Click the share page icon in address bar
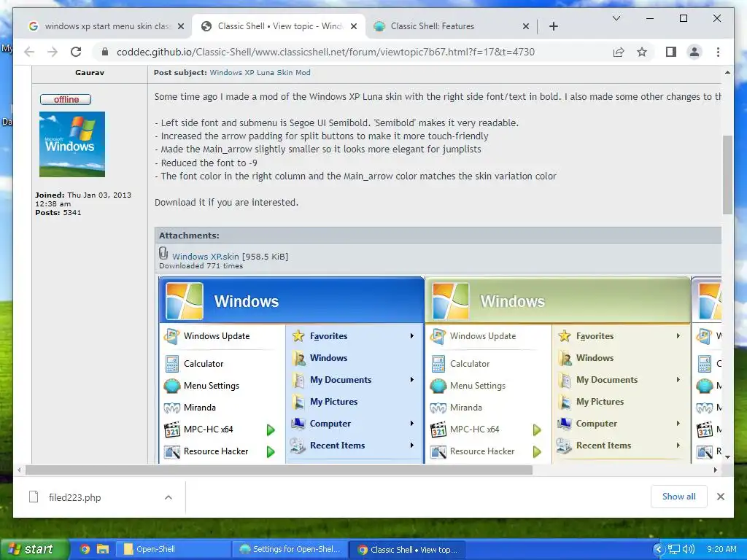The image size is (747, 560). click(619, 52)
